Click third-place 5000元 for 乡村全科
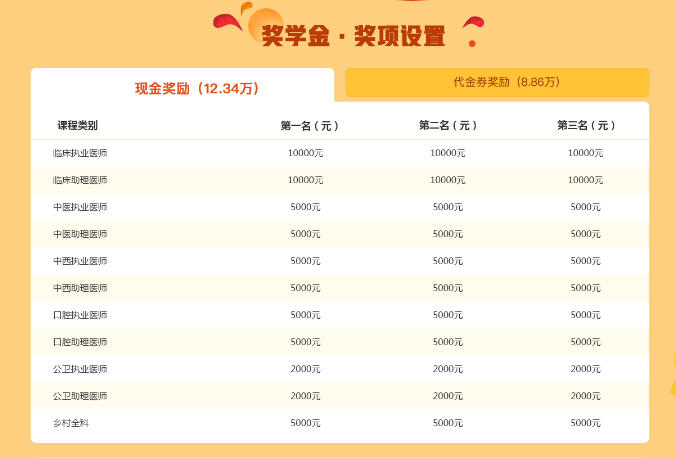 (x=586, y=423)
